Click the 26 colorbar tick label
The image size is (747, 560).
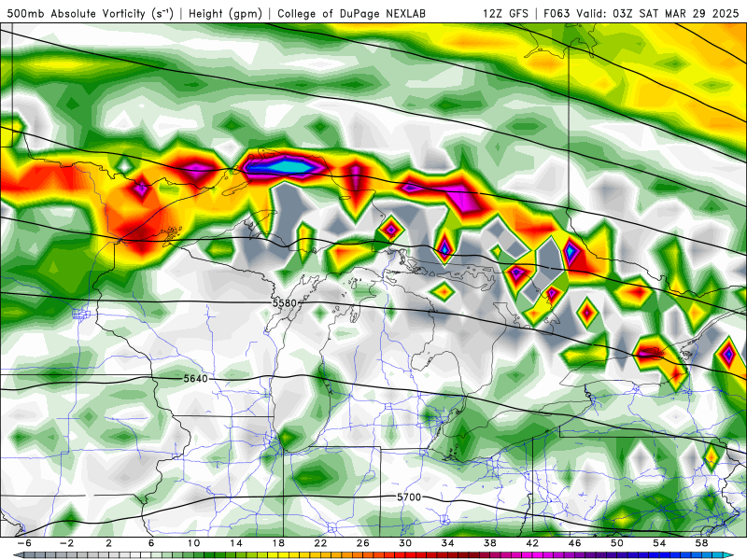pos(363,543)
